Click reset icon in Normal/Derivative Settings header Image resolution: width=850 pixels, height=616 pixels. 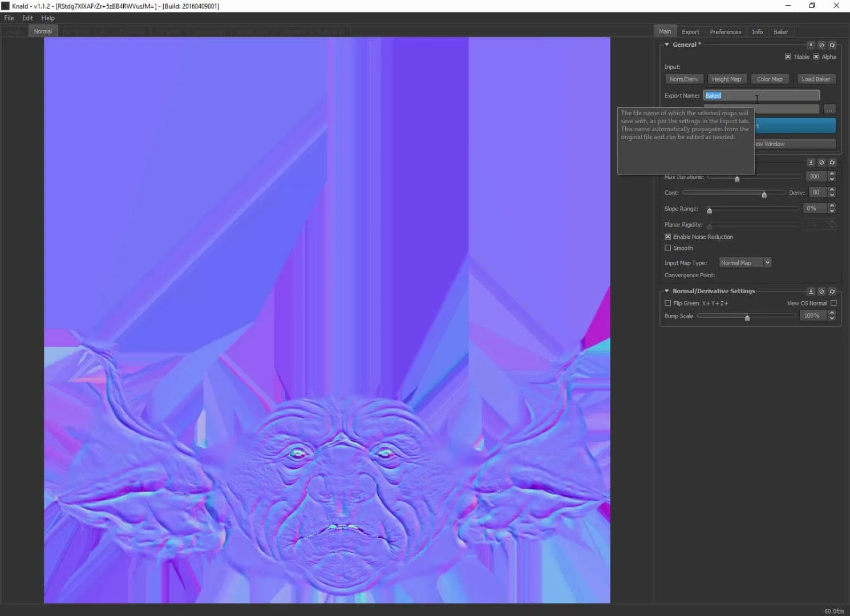(832, 291)
